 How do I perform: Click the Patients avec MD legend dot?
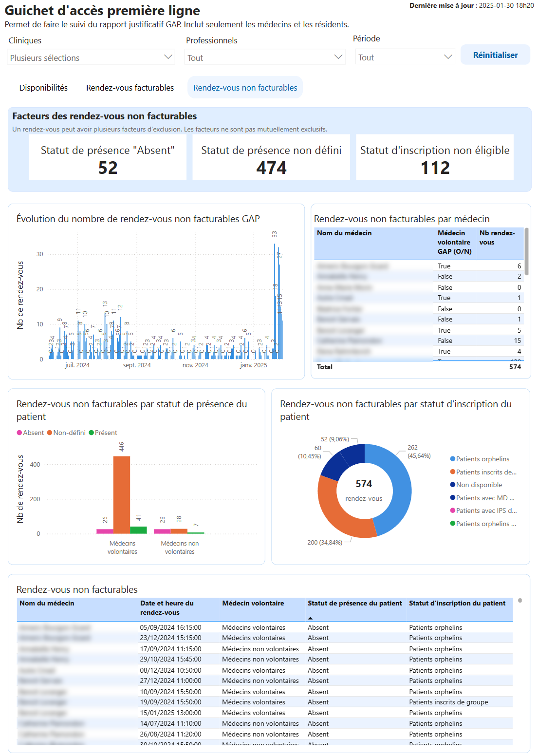pyautogui.click(x=453, y=498)
